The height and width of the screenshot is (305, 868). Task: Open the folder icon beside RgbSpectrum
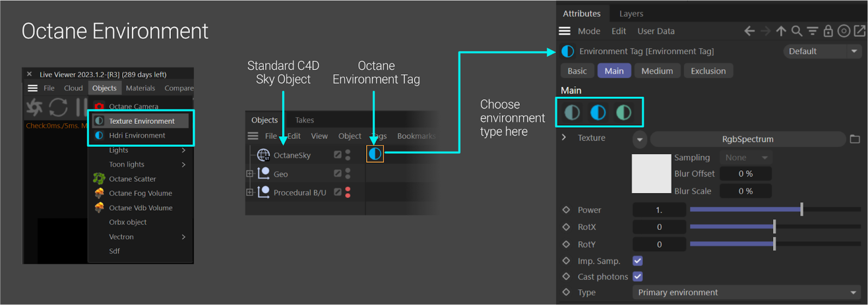click(855, 139)
